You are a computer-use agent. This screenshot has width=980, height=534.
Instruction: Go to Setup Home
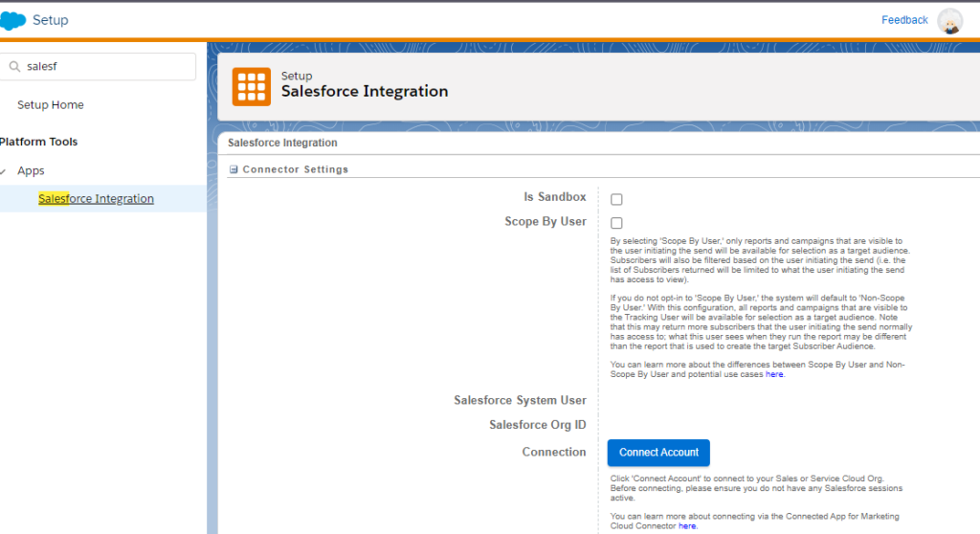click(51, 105)
